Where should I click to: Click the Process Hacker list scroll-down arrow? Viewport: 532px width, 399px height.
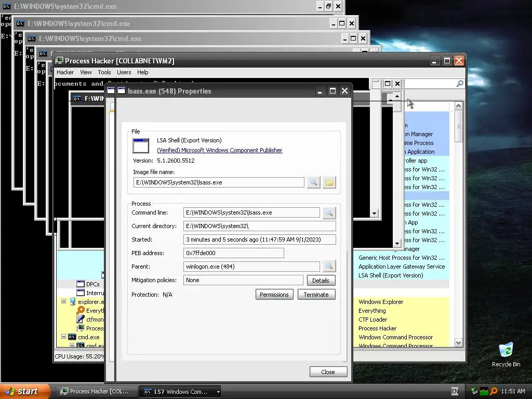coord(458,343)
